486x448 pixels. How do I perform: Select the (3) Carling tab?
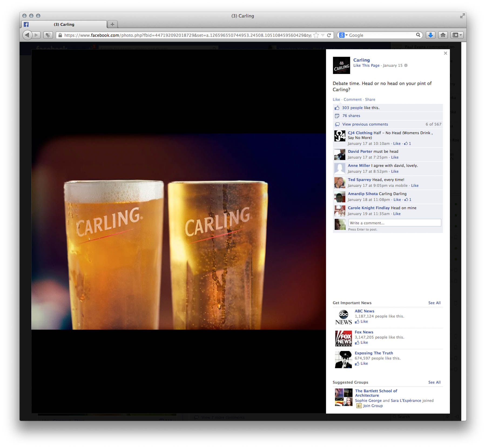[x=64, y=24]
